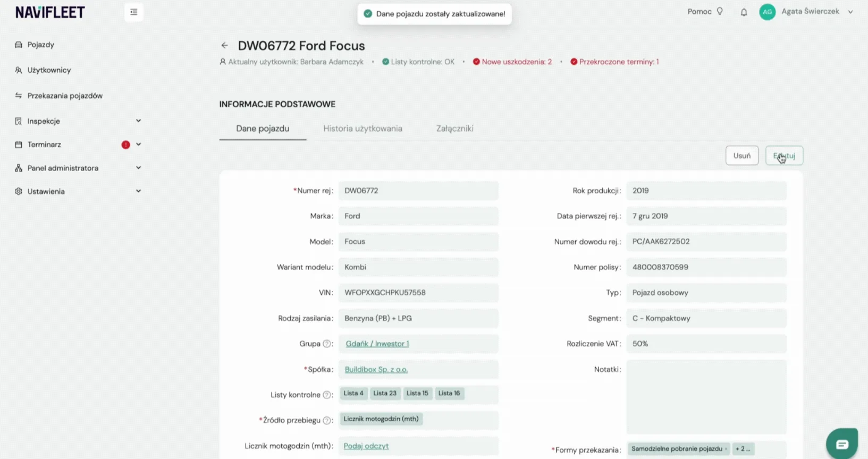The width and height of the screenshot is (868, 459).
Task: Click the help icon next to Grupa
Action: tap(327, 344)
